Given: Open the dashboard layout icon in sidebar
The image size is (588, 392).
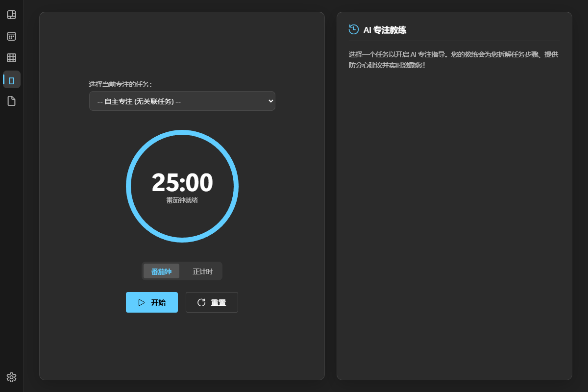Looking at the screenshot, I should tap(11, 15).
